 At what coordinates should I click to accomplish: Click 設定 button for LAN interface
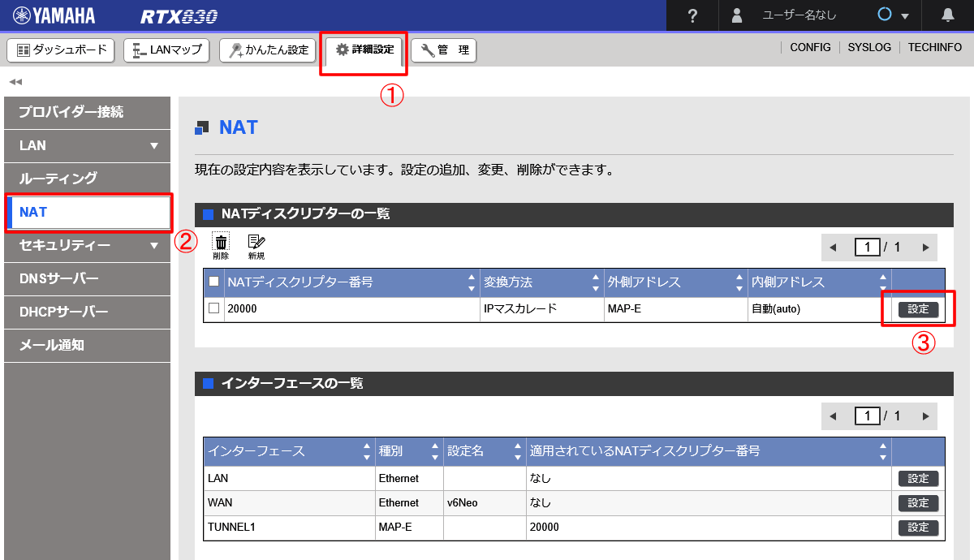[x=918, y=479]
